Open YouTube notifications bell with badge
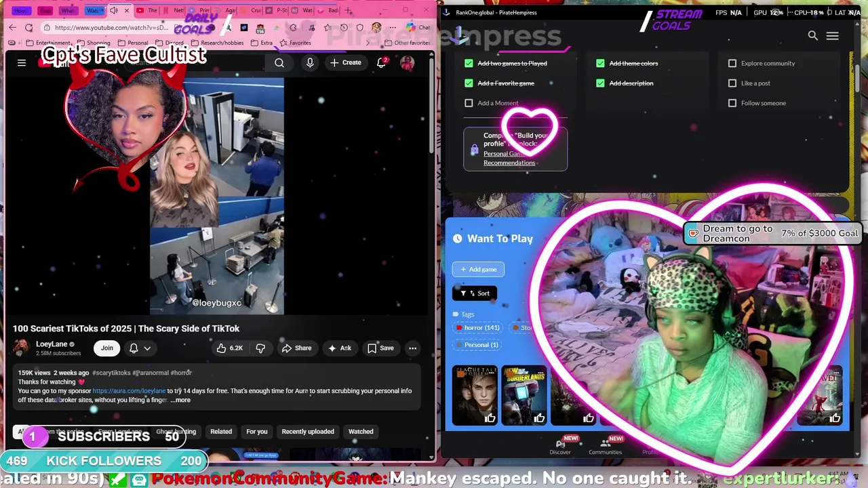Screen dimensions: 868x488 pyautogui.click(x=382, y=62)
